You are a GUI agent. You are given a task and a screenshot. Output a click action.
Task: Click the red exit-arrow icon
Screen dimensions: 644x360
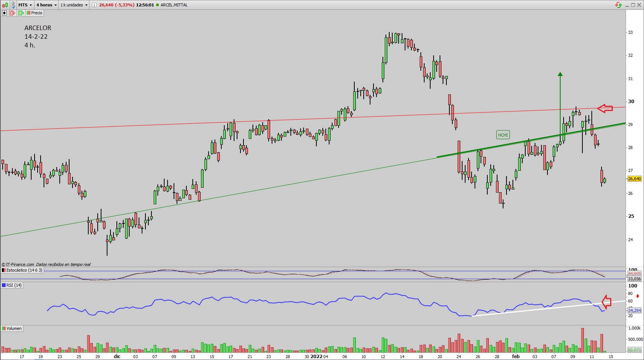click(x=12, y=13)
